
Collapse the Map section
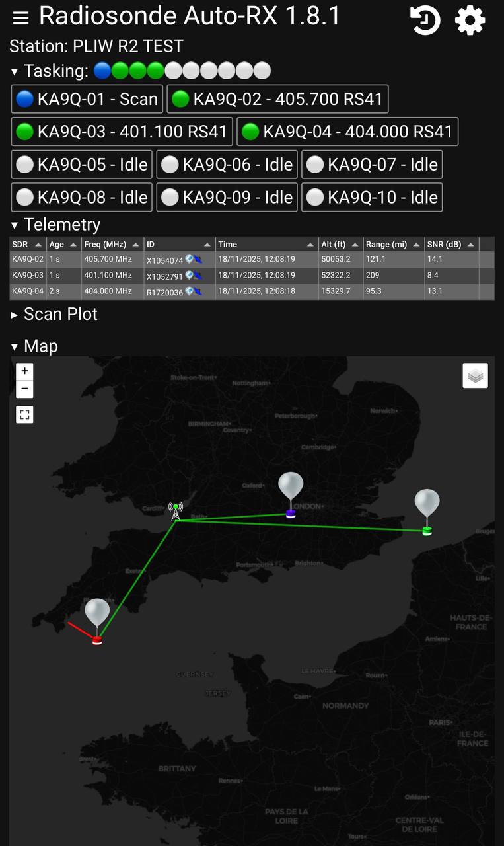(x=15, y=346)
